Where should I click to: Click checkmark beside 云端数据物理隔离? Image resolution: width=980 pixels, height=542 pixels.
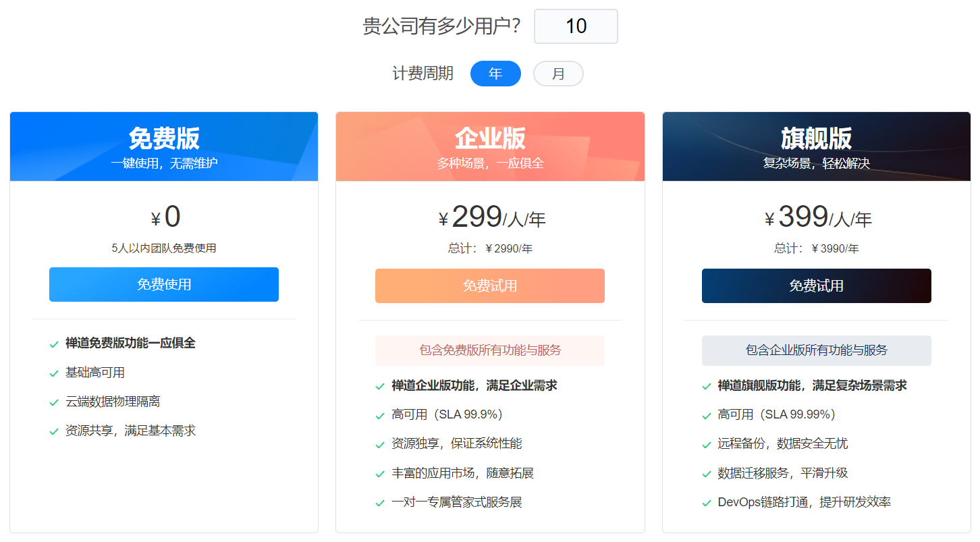coord(54,402)
